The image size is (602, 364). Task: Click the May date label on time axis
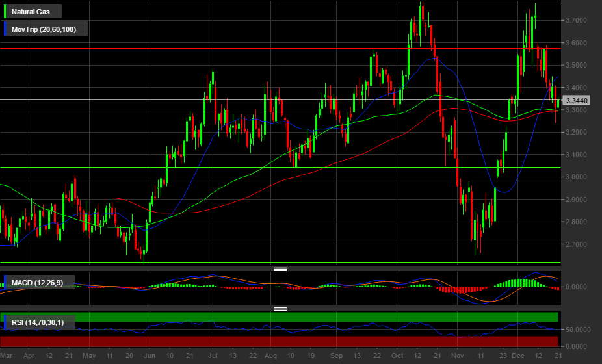pos(89,356)
